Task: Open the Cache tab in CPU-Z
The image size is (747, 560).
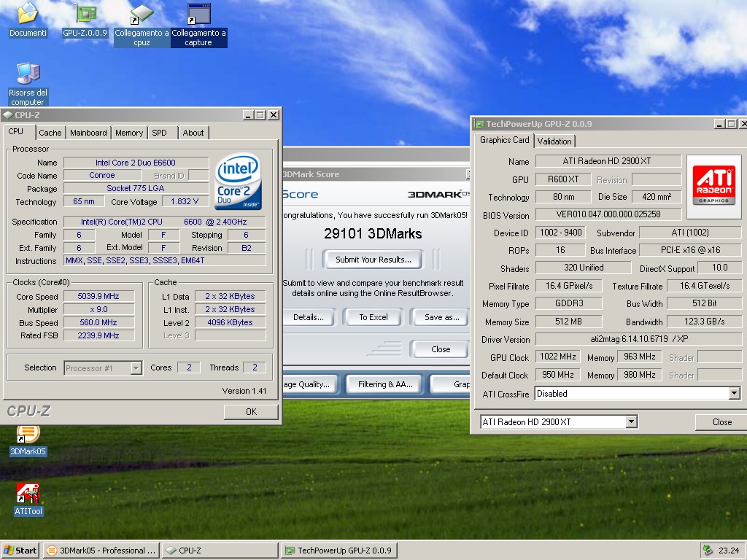Action: click(x=50, y=133)
